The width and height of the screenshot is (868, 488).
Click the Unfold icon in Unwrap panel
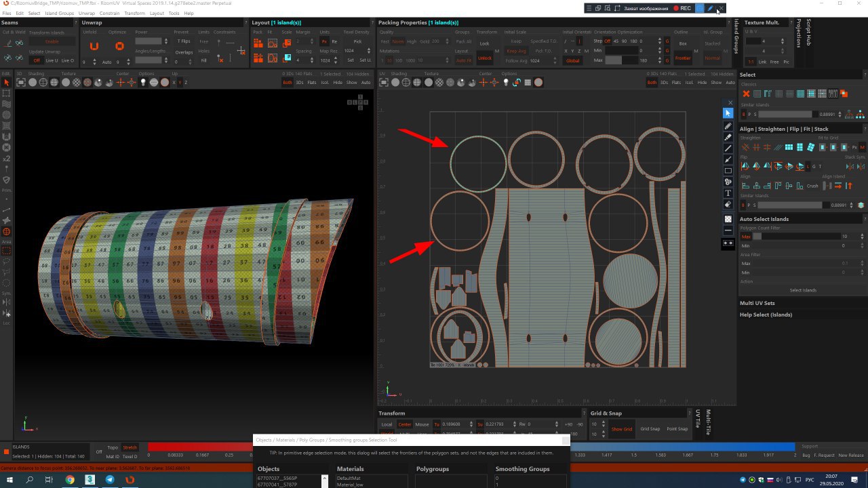tap(94, 46)
